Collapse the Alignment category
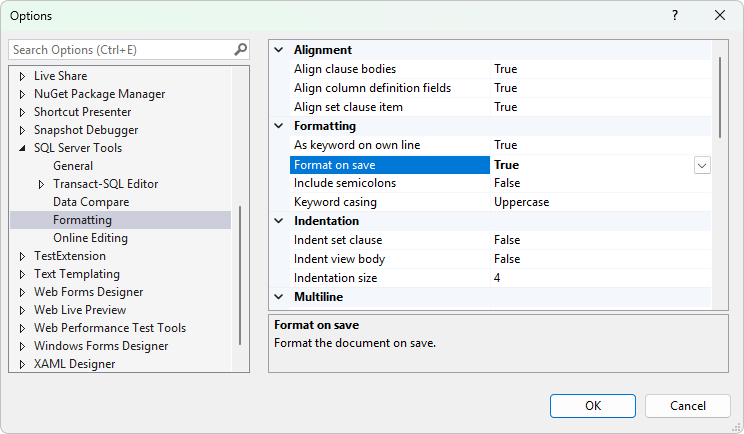This screenshot has height=434, width=744. tap(278, 50)
